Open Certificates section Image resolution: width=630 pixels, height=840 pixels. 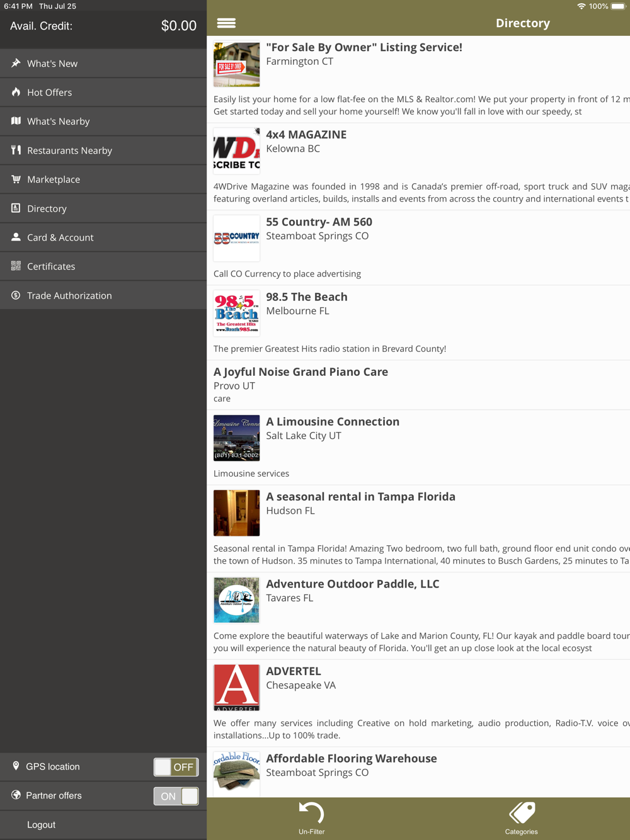[x=103, y=266]
